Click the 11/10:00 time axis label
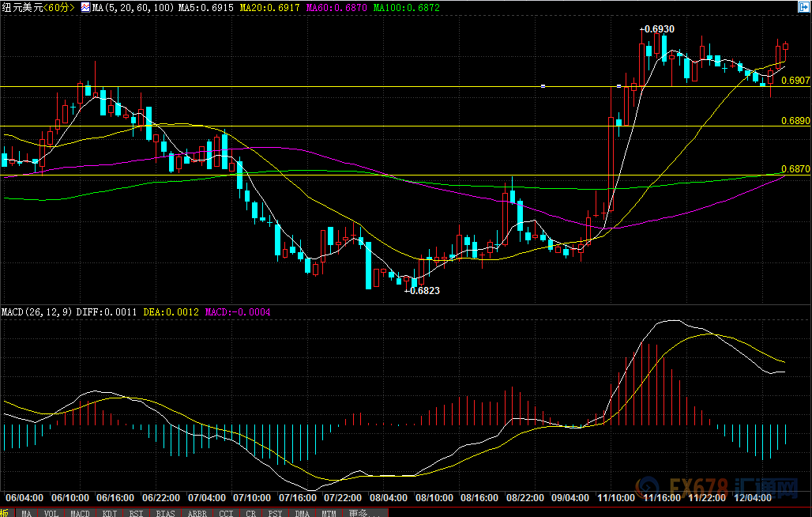The image size is (812, 517). pos(616,498)
